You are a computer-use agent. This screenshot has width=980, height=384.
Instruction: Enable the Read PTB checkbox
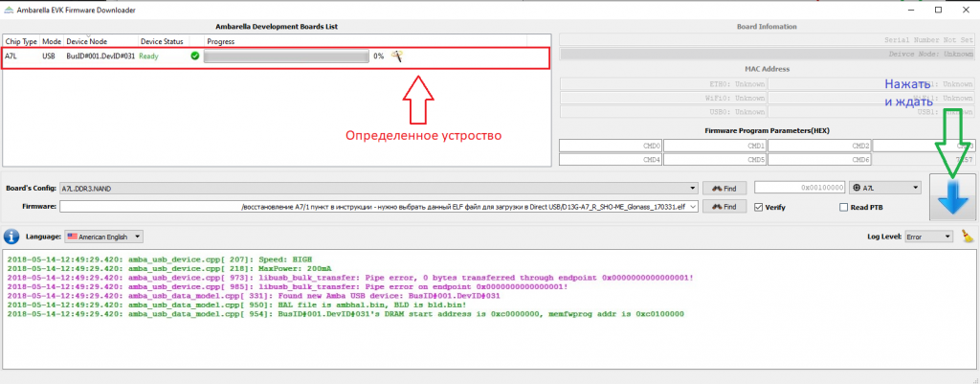[x=843, y=207]
